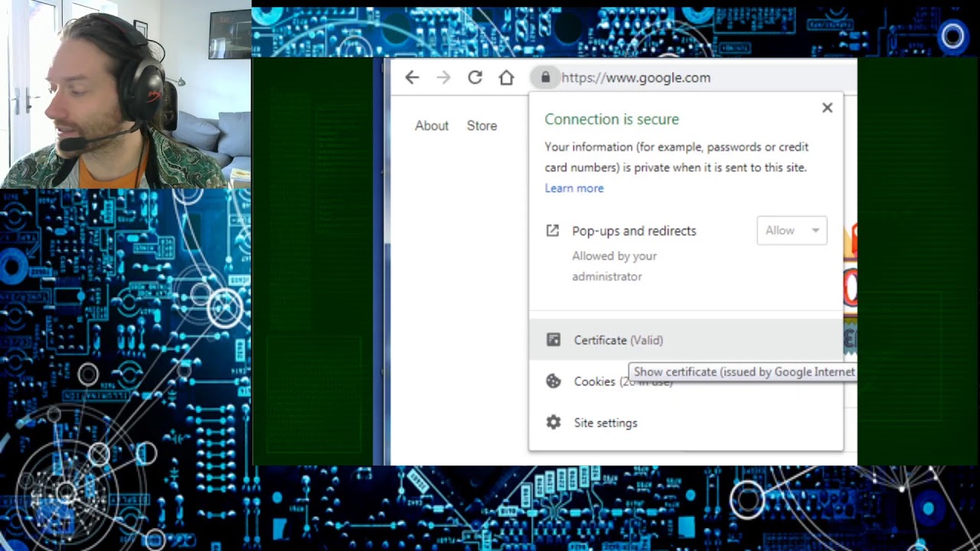Click the cookie icon

[553, 381]
